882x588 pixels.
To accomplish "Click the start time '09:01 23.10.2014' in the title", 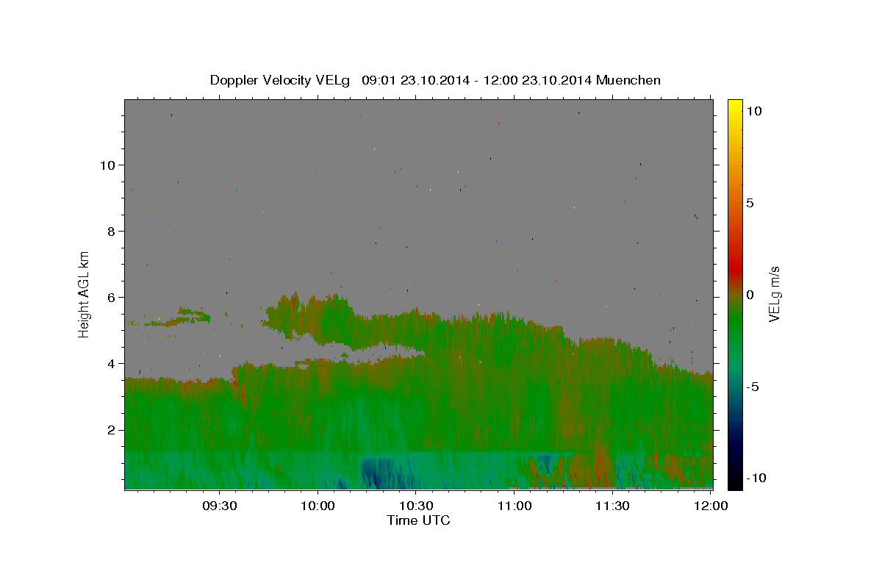I will (x=417, y=80).
